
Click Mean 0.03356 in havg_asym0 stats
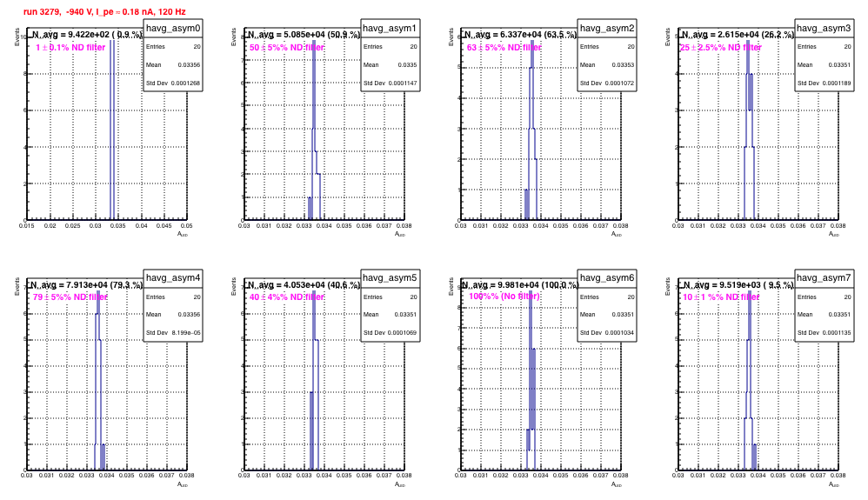coord(173,65)
